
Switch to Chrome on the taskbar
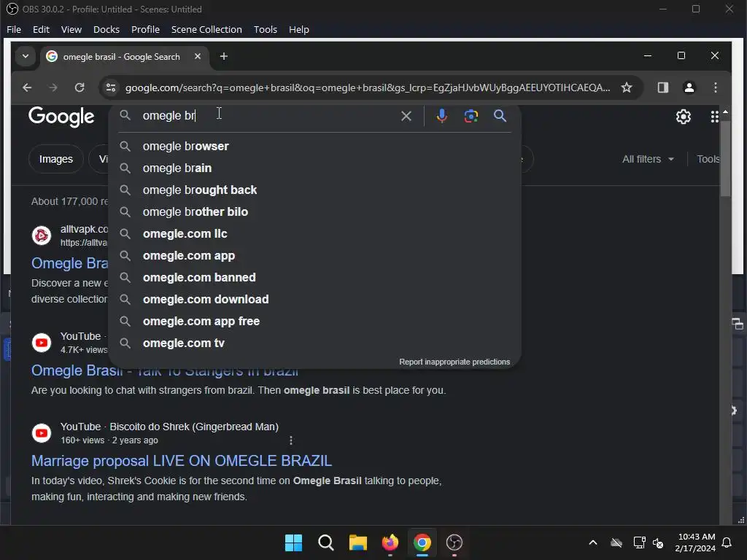pos(422,542)
